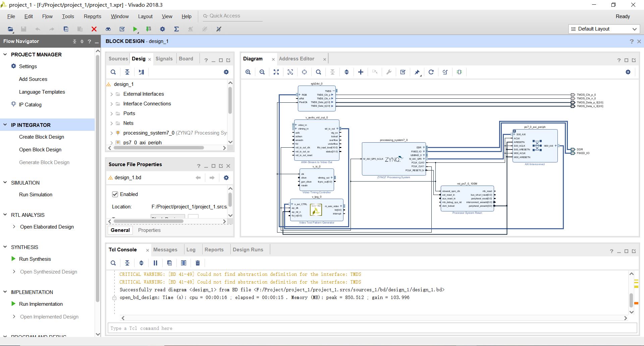
Task: Switch to the Signals tab
Action: tap(164, 59)
